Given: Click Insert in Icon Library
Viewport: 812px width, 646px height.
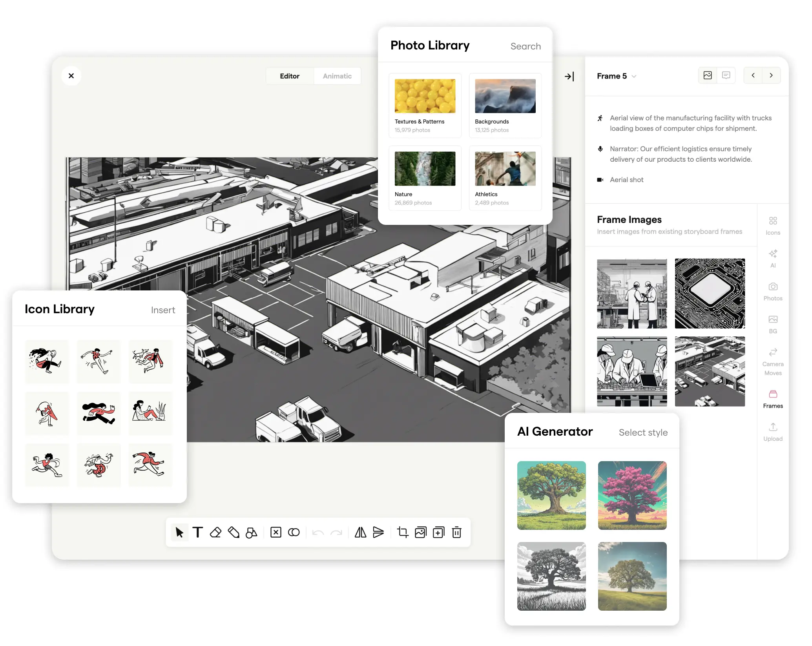Looking at the screenshot, I should click(163, 310).
